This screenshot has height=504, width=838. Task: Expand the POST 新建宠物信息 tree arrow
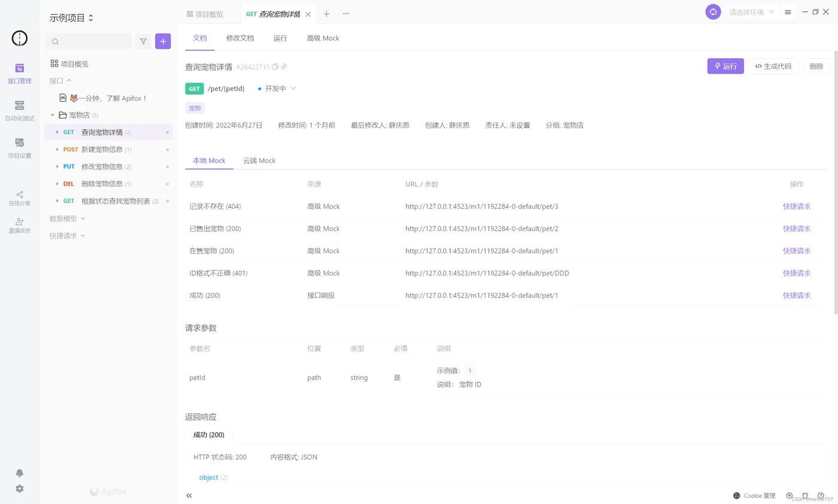pyautogui.click(x=57, y=150)
